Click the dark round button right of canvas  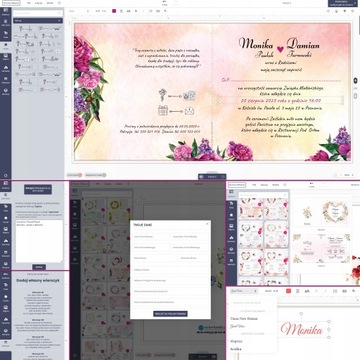point(355,80)
